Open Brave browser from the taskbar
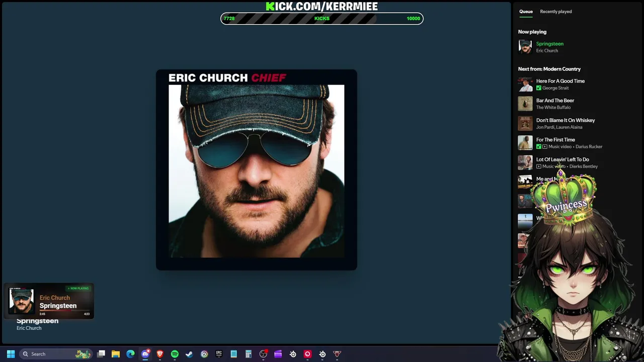The image size is (644, 362). [x=160, y=354]
